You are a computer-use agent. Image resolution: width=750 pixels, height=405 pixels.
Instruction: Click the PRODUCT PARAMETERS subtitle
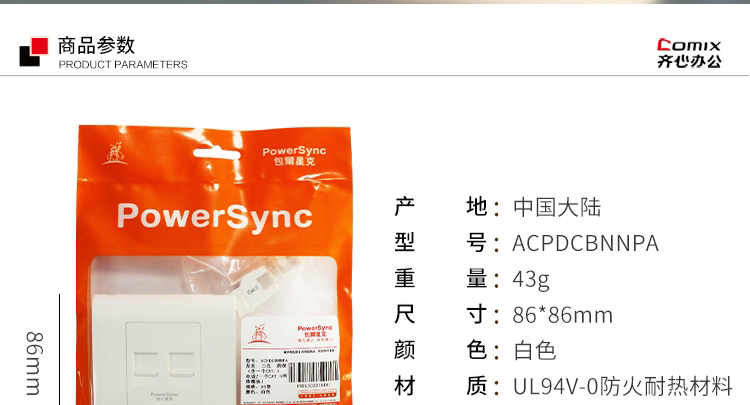(123, 65)
